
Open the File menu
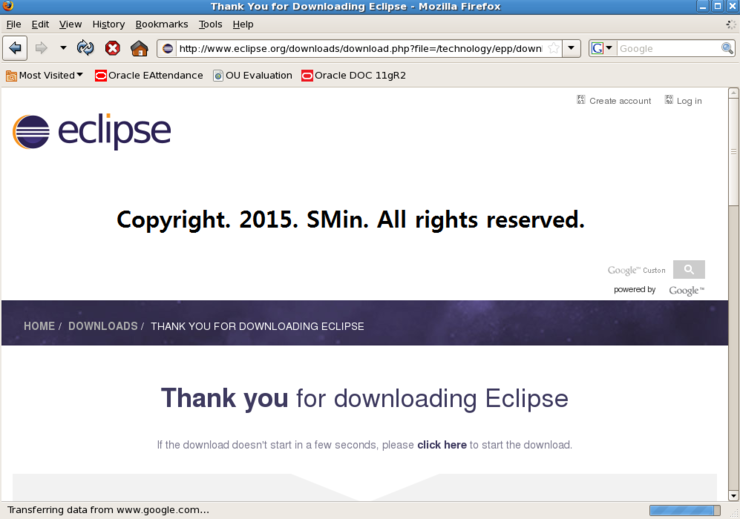point(13,24)
